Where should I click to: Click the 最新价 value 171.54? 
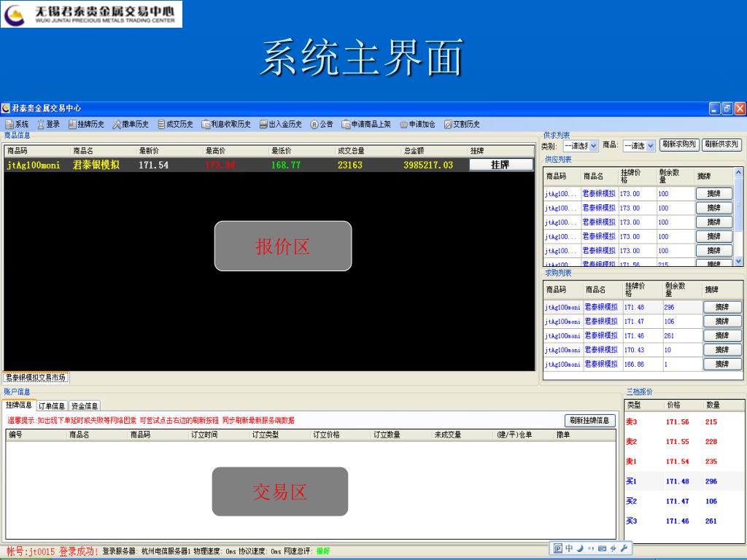[x=153, y=166]
